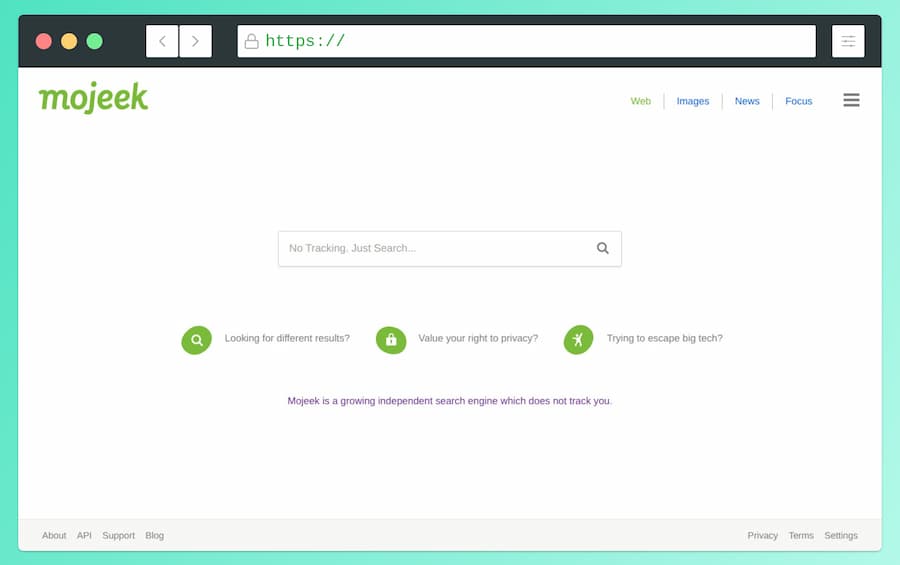Open Settings footer link
The image size is (900, 565).
coord(841,535)
